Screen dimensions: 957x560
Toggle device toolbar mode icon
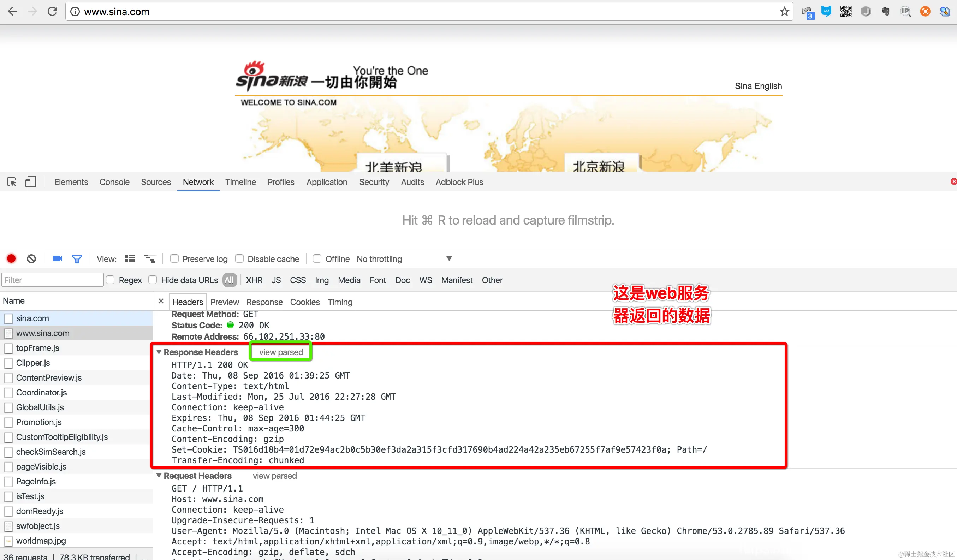[30, 182]
